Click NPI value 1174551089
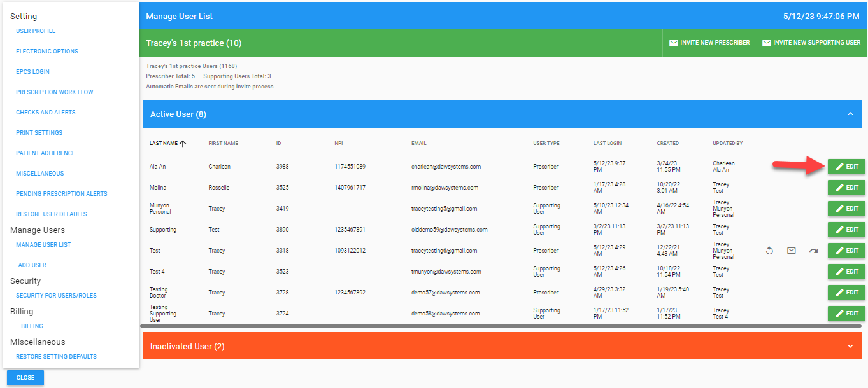The height and width of the screenshot is (388, 868). point(350,167)
